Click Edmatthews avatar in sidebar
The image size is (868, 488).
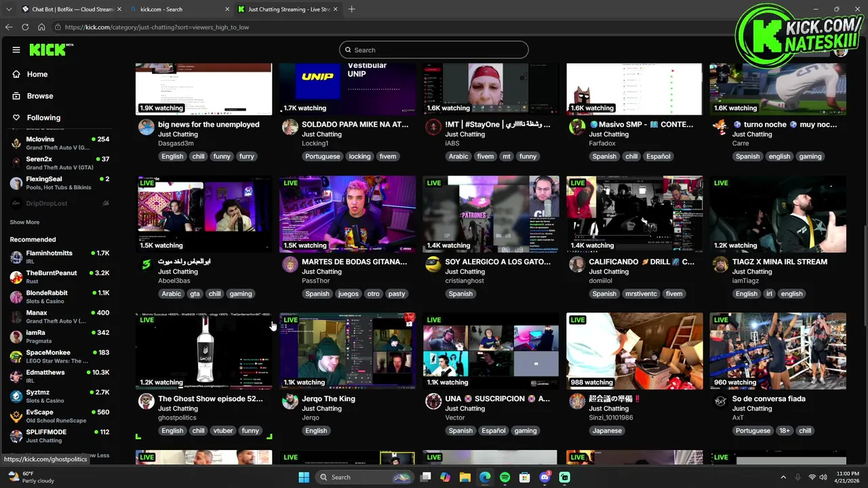pos(16,376)
